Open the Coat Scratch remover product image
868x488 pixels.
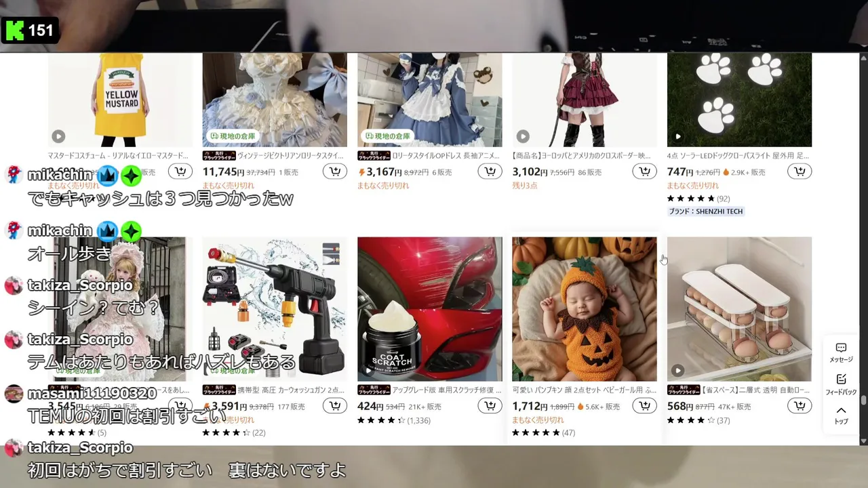[x=430, y=309]
